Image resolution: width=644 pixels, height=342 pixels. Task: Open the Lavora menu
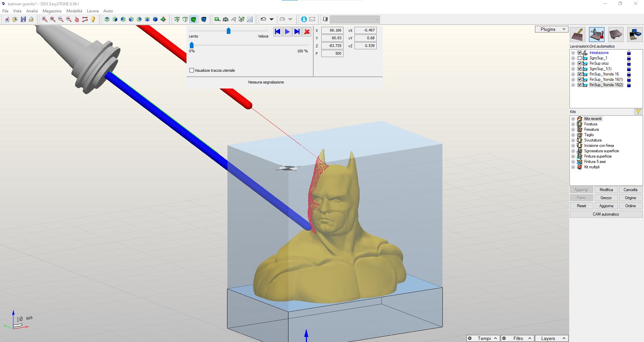coord(93,11)
